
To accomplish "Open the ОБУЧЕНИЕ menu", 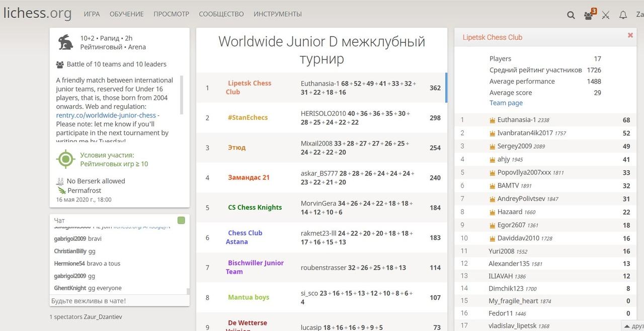I will (x=127, y=14).
